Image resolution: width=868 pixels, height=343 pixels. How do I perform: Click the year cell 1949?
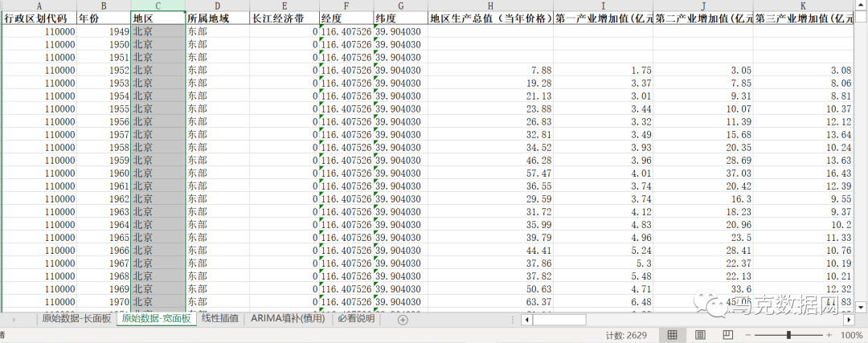pyautogui.click(x=104, y=31)
